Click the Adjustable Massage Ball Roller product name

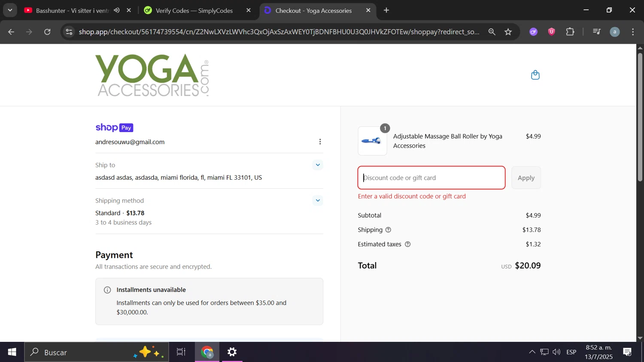pyautogui.click(x=448, y=141)
